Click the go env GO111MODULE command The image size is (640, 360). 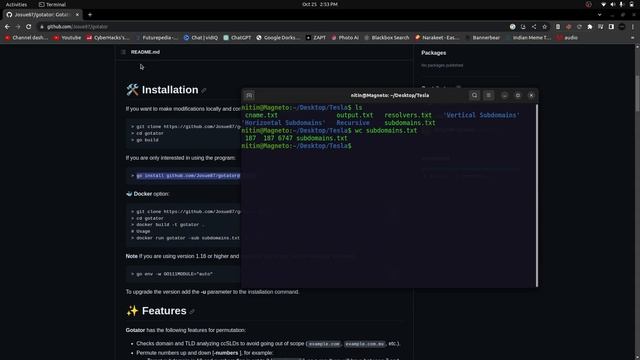pos(174,274)
